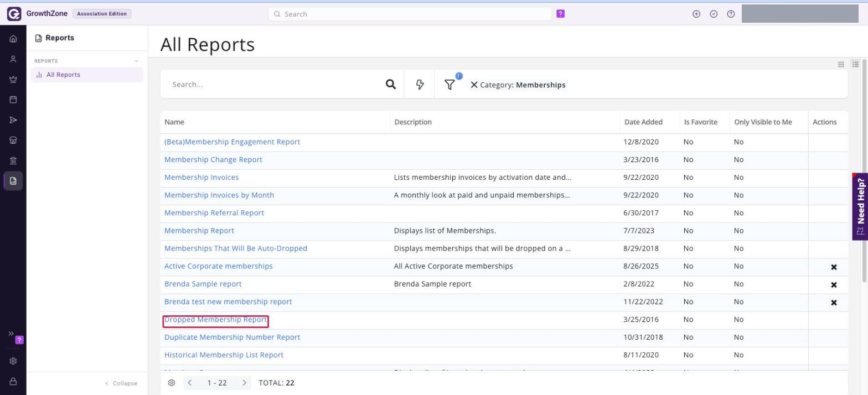
Task: Open the Membership Invoices report link
Action: tap(201, 178)
